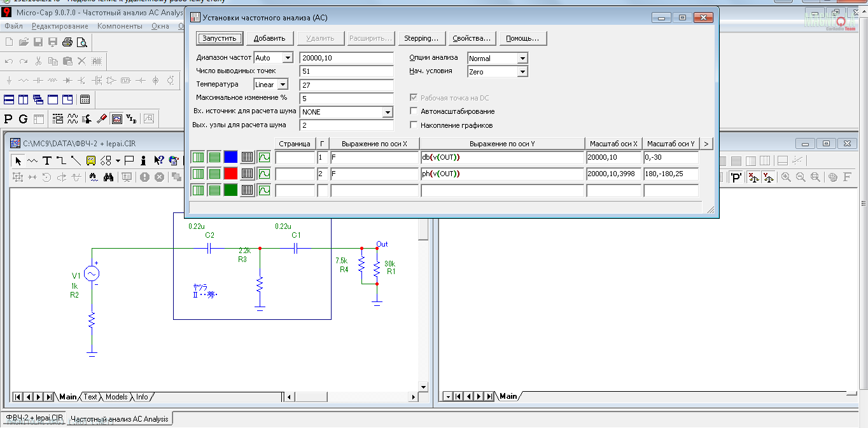
Task: Click the waveform stepping icon
Action: coord(73,119)
